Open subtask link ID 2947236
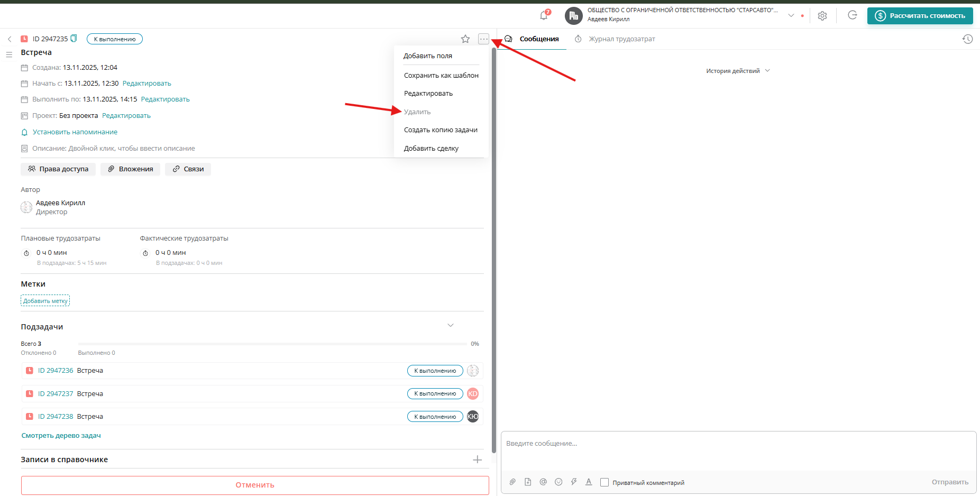This screenshot has height=496, width=980. (x=56, y=371)
